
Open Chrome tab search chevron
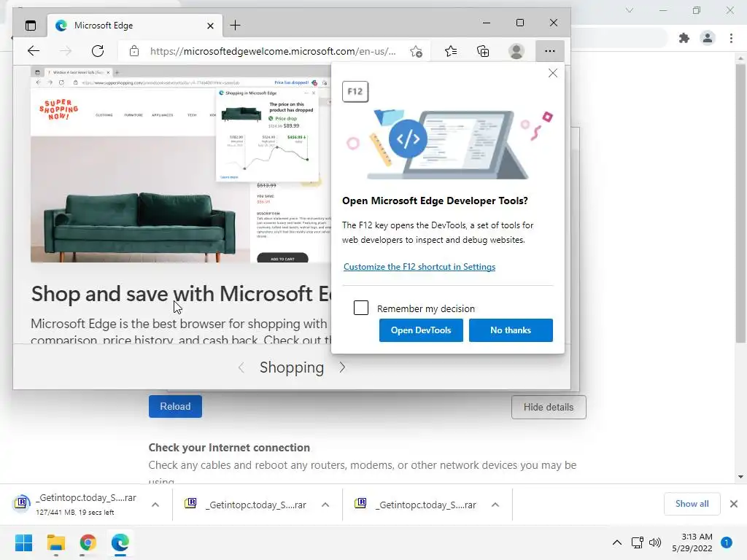tap(630, 10)
